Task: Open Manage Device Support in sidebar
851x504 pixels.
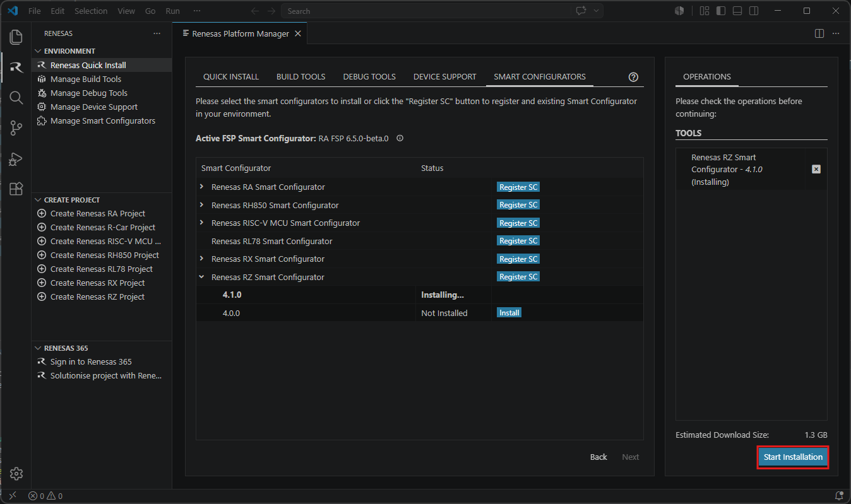Action: [x=102, y=107]
